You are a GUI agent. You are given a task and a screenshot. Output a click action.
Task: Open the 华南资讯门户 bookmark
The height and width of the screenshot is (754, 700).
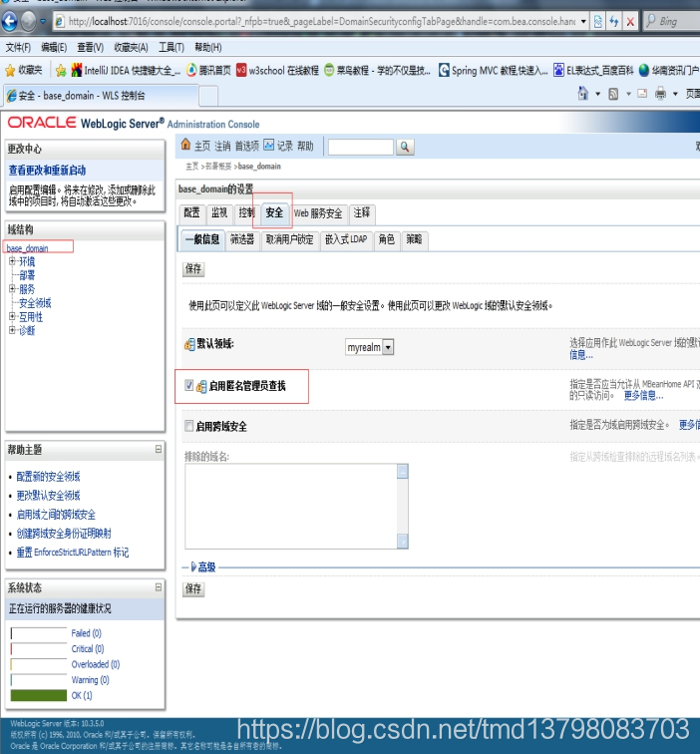pos(669,70)
